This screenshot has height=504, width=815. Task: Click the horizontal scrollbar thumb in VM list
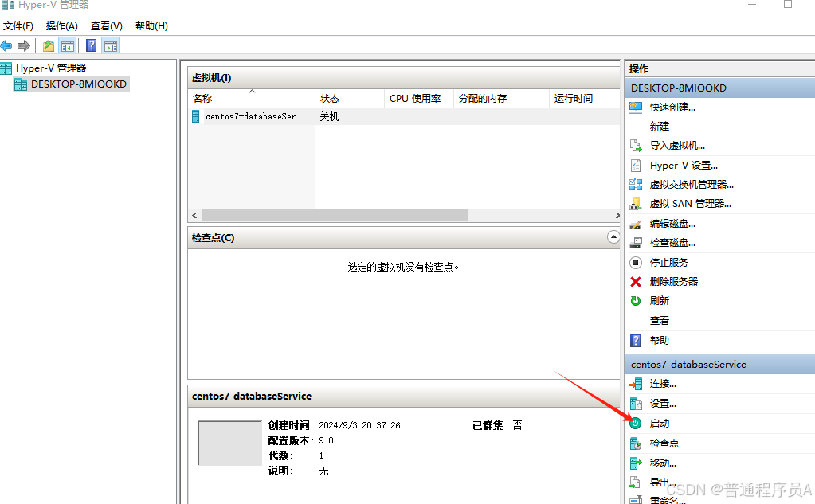tap(335, 215)
